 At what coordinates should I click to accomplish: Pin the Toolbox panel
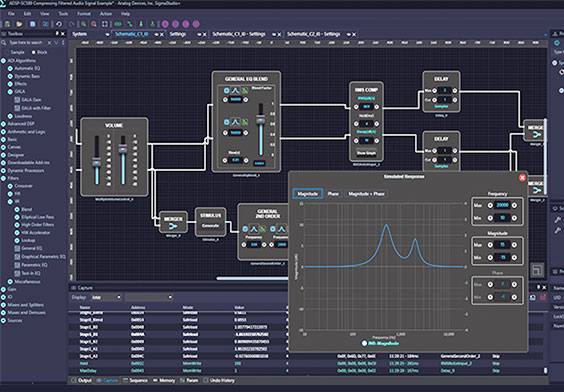[57, 33]
